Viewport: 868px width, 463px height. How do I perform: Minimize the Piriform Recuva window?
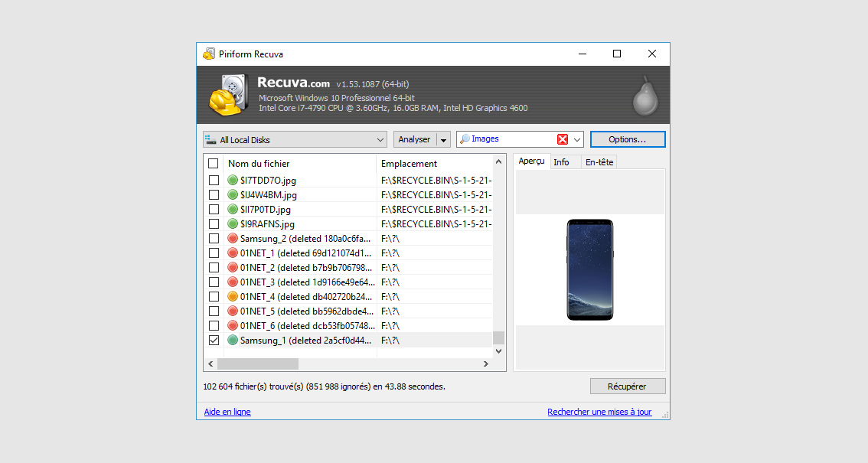click(x=582, y=54)
